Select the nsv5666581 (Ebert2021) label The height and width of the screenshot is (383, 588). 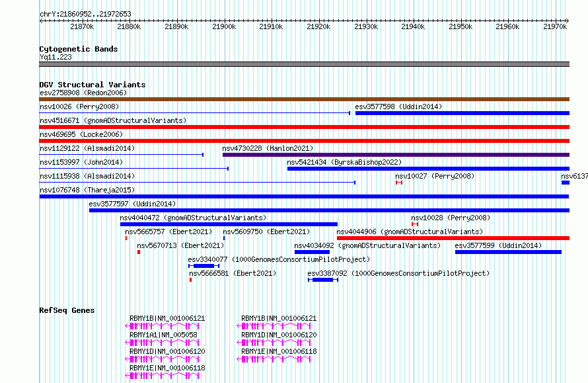tap(233, 273)
